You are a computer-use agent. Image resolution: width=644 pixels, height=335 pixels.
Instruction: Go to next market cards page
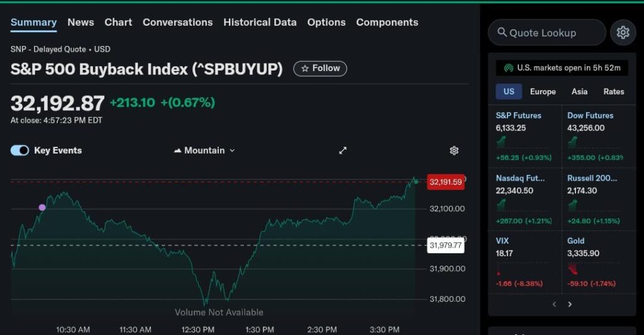click(x=570, y=304)
